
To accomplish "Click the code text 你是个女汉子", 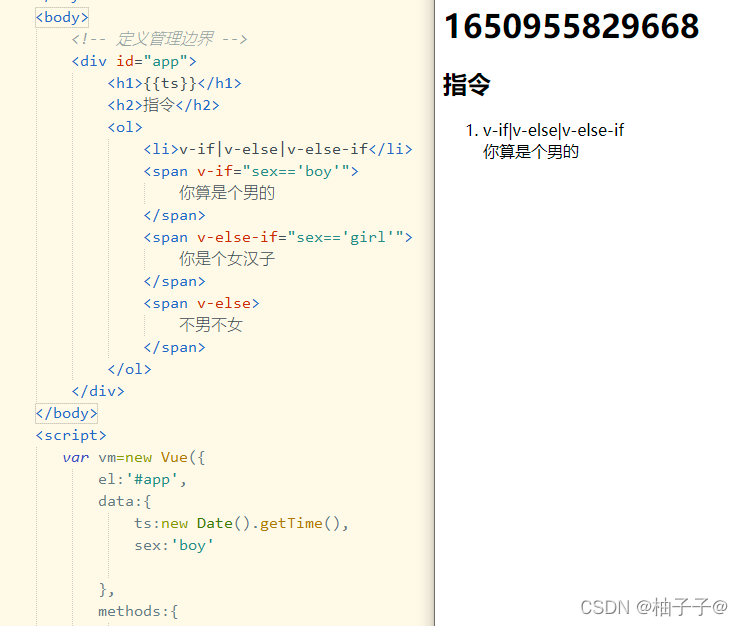I will (x=227, y=259).
